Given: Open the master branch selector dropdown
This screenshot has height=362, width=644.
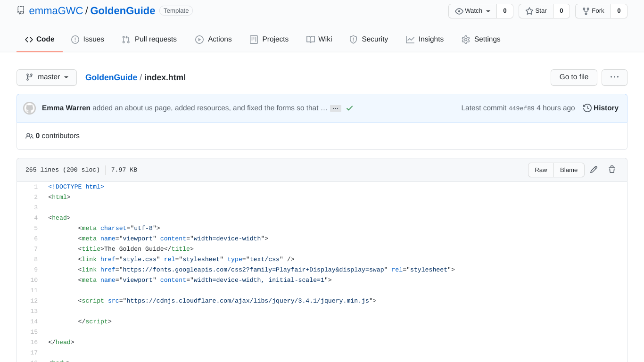Looking at the screenshot, I should (x=47, y=77).
